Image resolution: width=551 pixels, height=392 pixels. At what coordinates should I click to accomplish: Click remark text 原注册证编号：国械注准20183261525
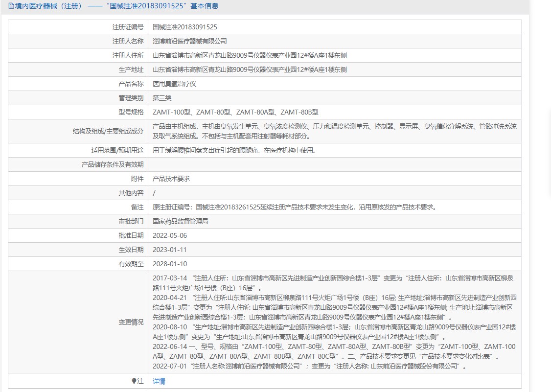tap(296, 207)
